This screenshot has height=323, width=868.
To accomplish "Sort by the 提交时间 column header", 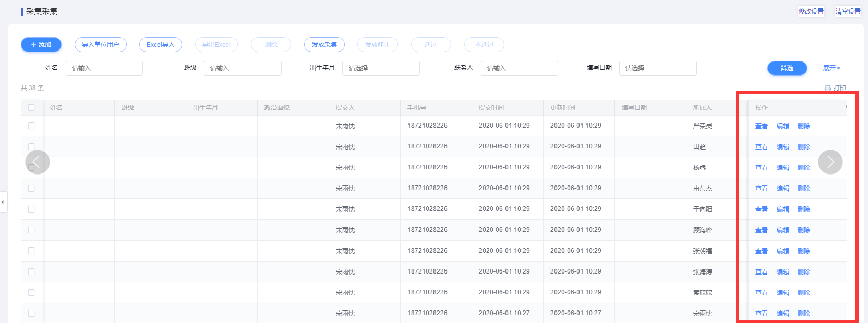I will [x=491, y=108].
